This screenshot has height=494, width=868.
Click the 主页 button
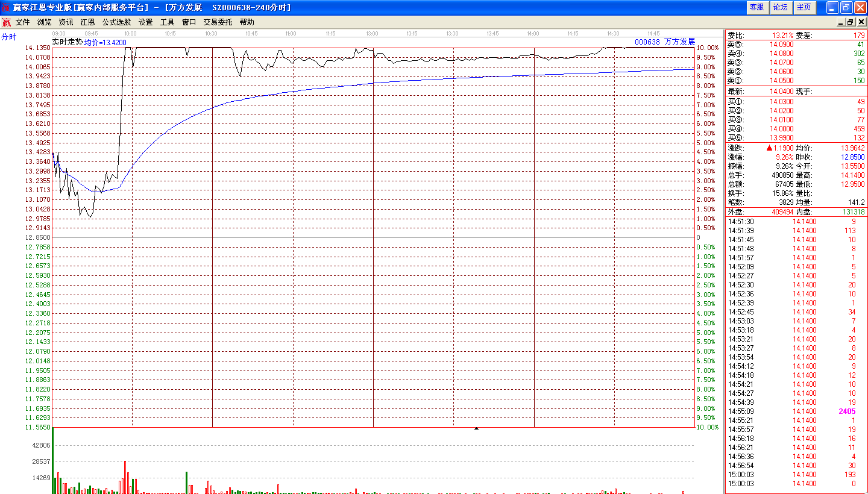click(804, 7)
